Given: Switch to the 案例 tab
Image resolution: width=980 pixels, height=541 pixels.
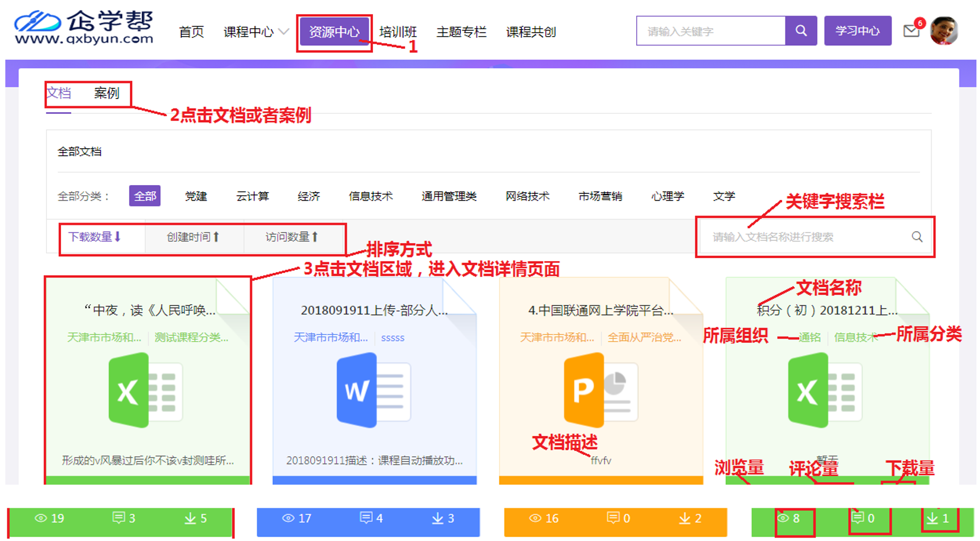Looking at the screenshot, I should click(107, 93).
